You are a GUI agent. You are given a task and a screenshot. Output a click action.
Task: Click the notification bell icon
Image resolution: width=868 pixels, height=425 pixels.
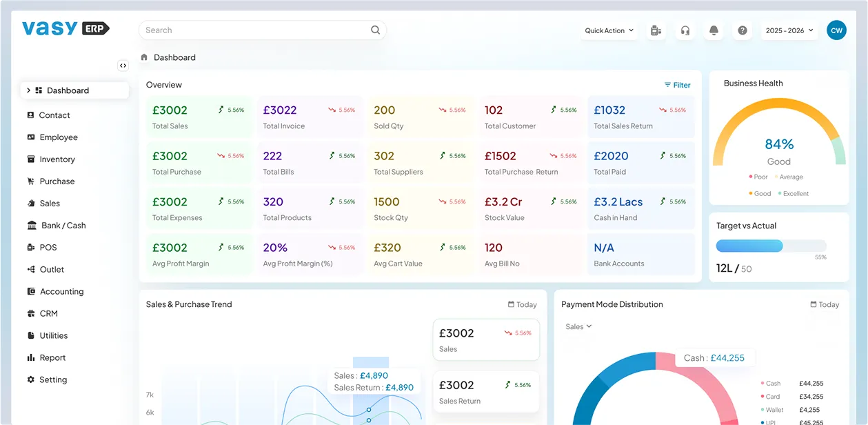[714, 30]
